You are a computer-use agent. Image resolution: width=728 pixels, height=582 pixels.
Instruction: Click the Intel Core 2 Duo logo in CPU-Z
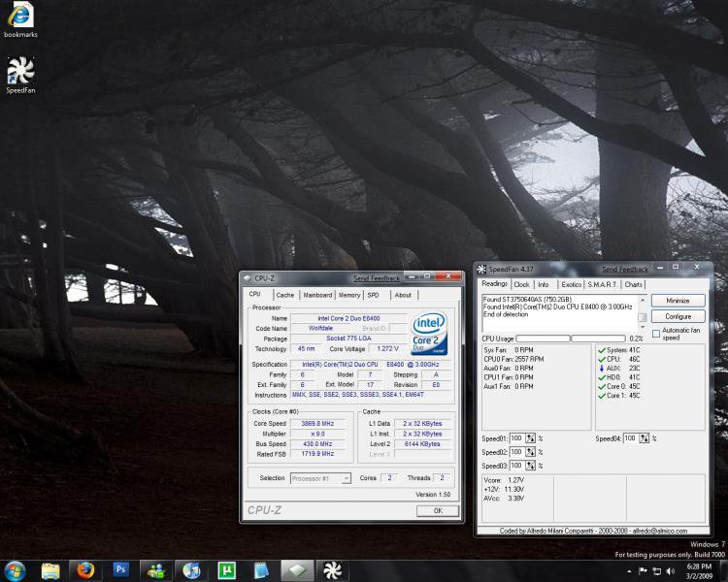click(x=429, y=334)
